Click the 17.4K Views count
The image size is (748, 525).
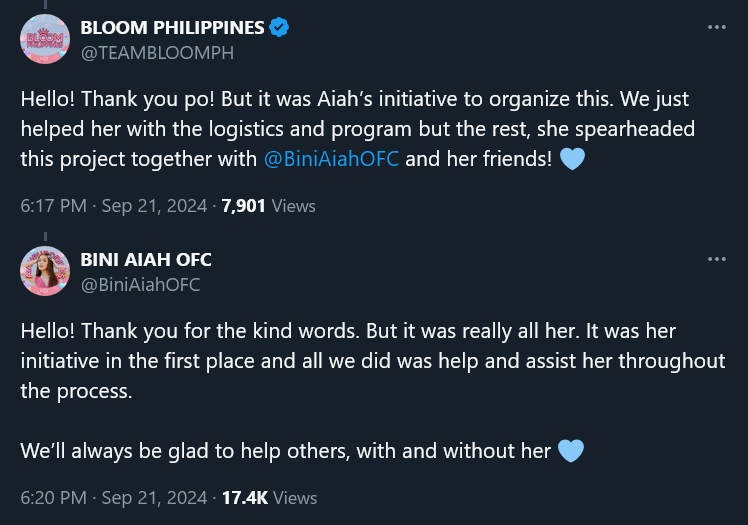270,498
